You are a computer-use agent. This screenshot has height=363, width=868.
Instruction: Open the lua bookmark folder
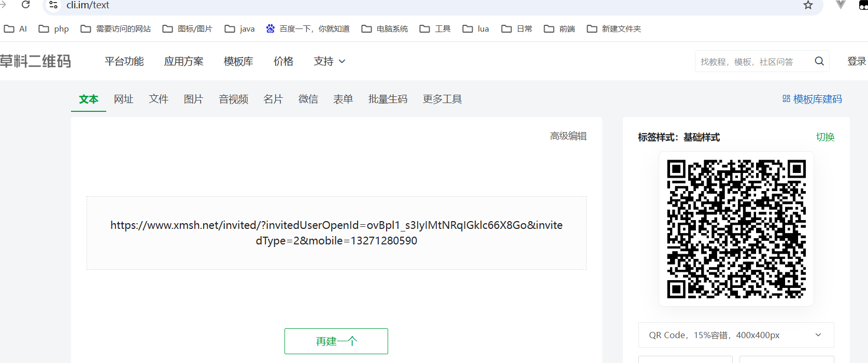pos(476,29)
